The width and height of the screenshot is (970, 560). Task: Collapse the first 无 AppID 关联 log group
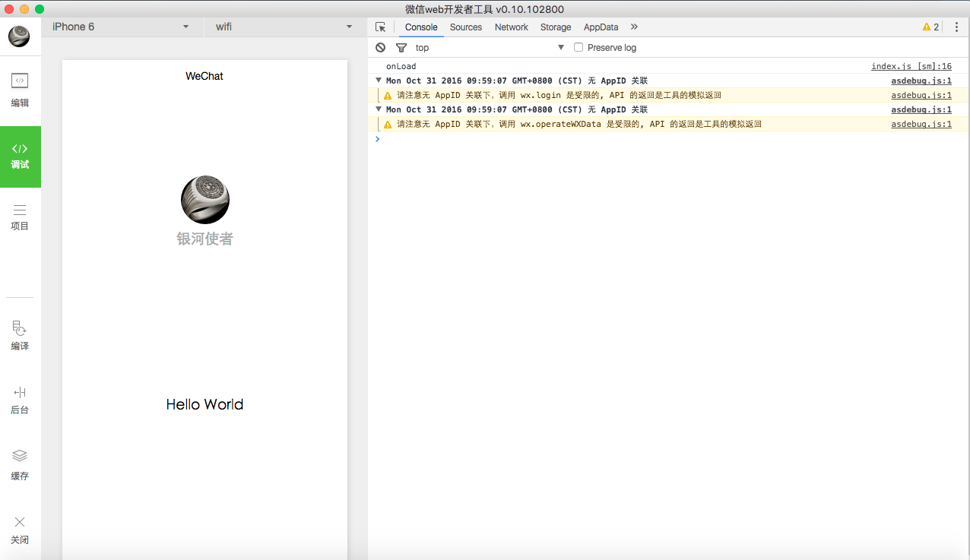pyautogui.click(x=379, y=81)
